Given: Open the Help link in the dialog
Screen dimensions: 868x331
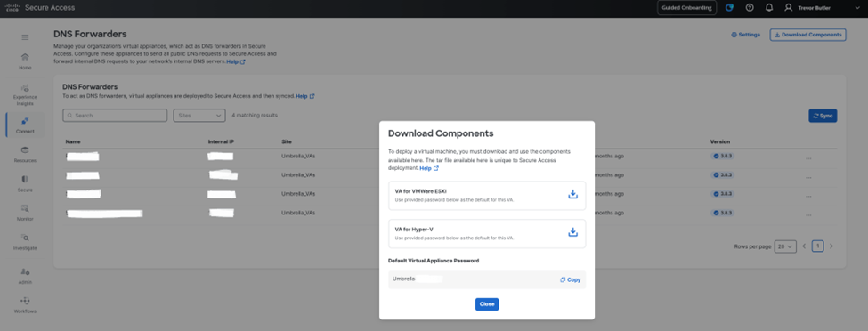Looking at the screenshot, I should (x=429, y=168).
